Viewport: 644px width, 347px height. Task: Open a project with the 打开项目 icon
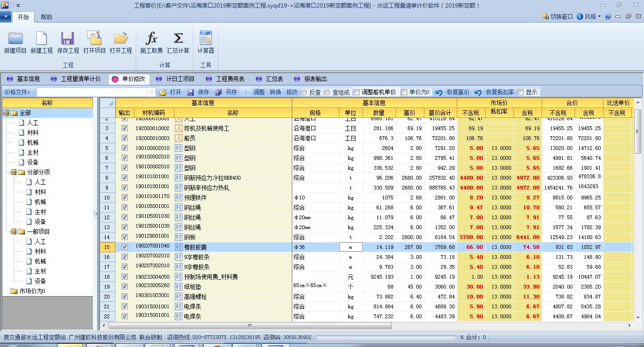[94, 38]
